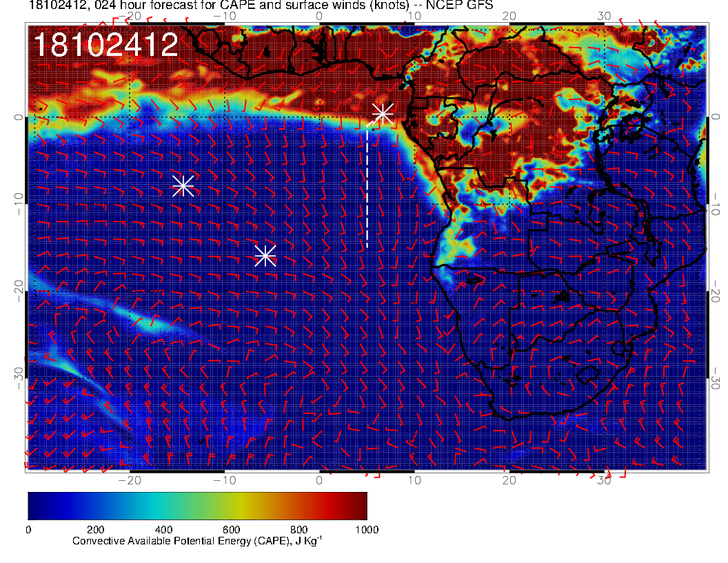Click the "800" colorbar tick label
The image size is (728, 563).
299,529
